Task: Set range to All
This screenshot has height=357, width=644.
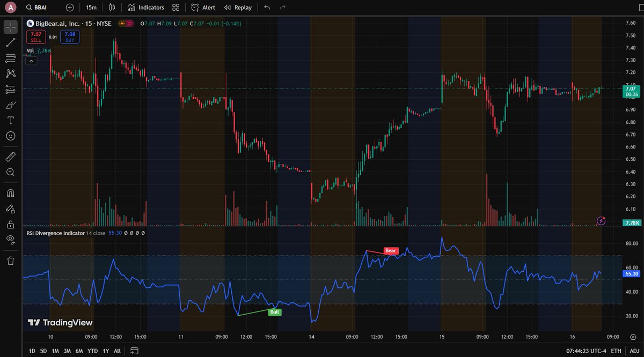Action: pos(117,351)
